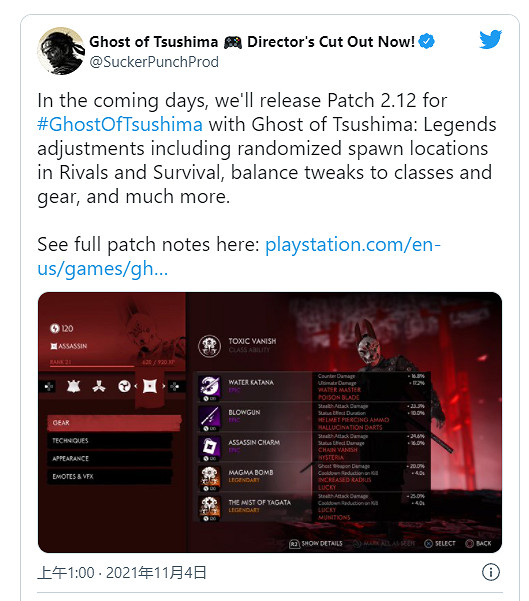Select the Gear menu entry
Screen dimensions: 529x601
pyautogui.click(x=114, y=423)
